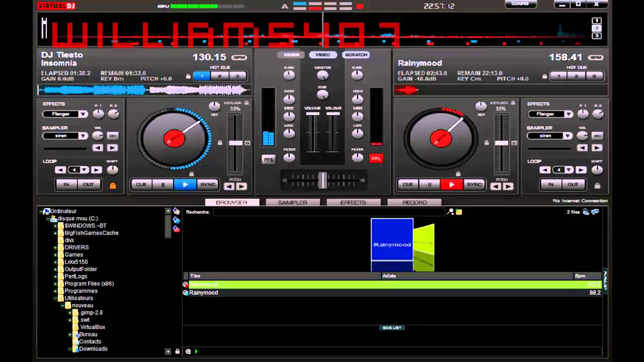Toggle right deck loop lock icon
Image resolution: width=644 pixels, height=362 pixels.
tap(597, 186)
